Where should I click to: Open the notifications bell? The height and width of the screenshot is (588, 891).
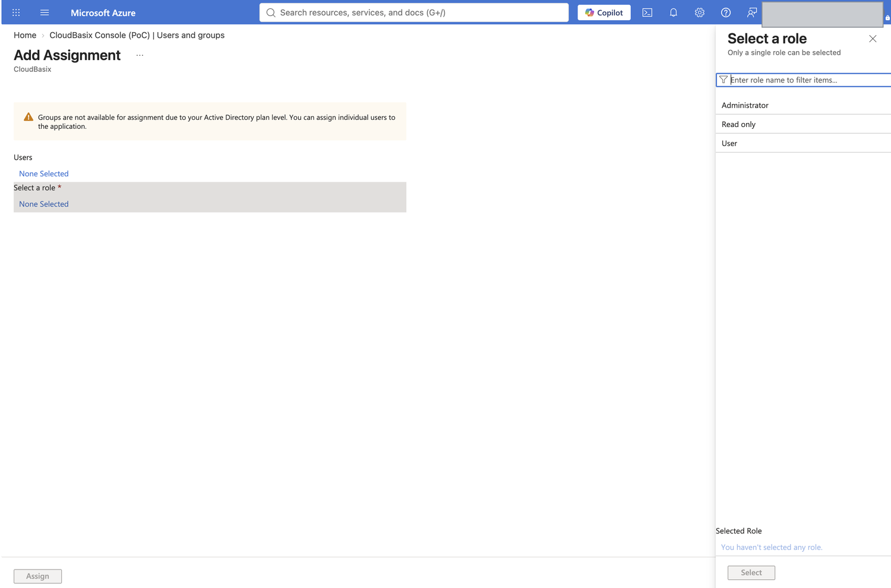(674, 12)
